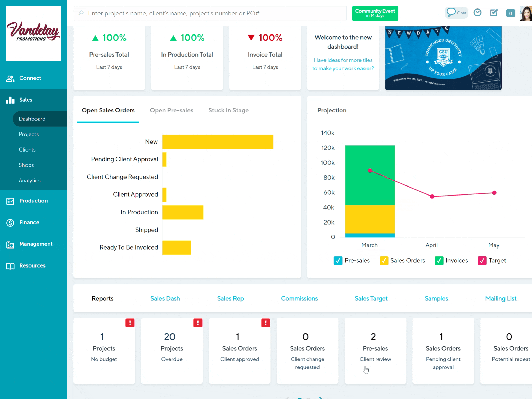Image resolution: width=532 pixels, height=399 pixels.
Task: Click the clock/time tracking icon in the header
Action: (x=477, y=12)
